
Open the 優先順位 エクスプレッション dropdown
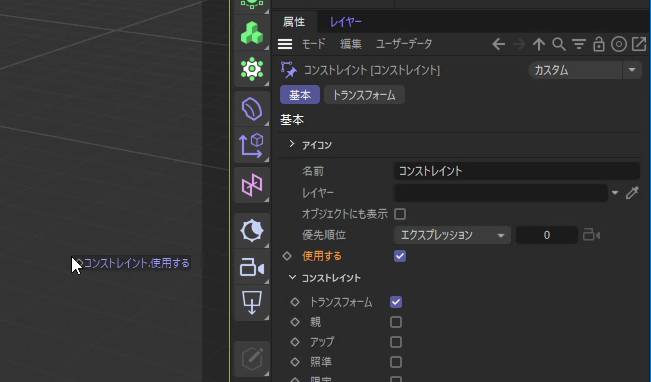click(452, 235)
